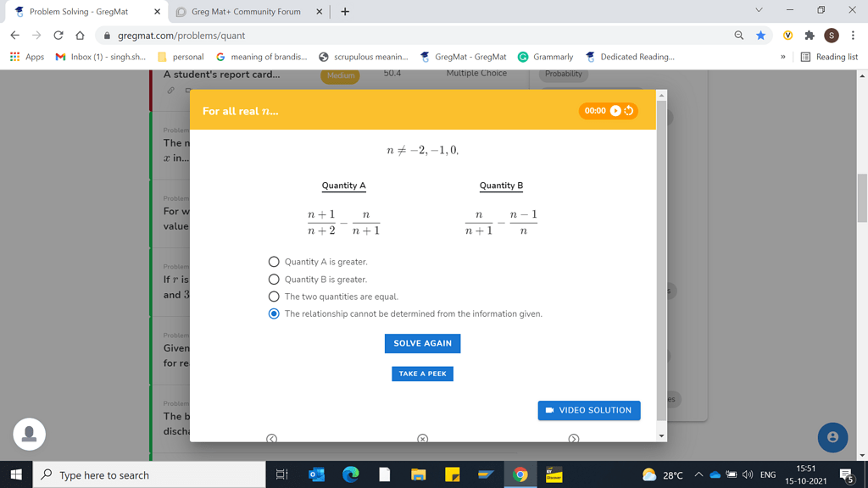
Task: Open Sticky Notes from taskbar
Action: 453,474
